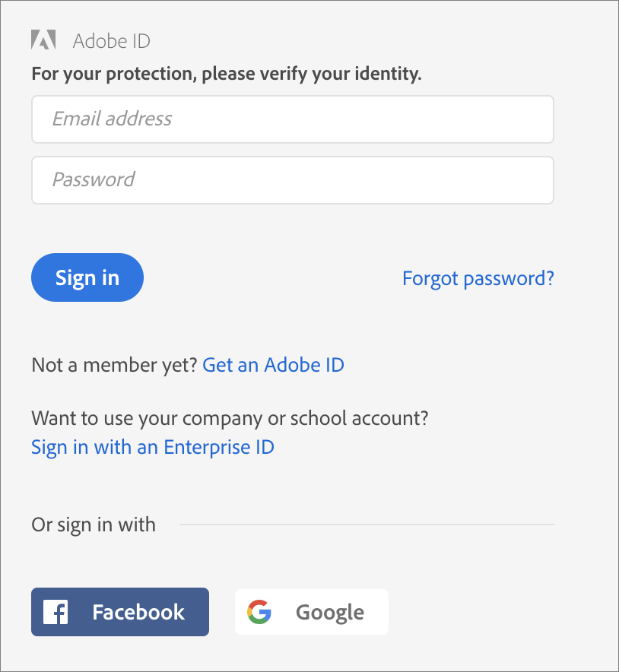Click the Facebook 'f' logo icon

coord(56,612)
